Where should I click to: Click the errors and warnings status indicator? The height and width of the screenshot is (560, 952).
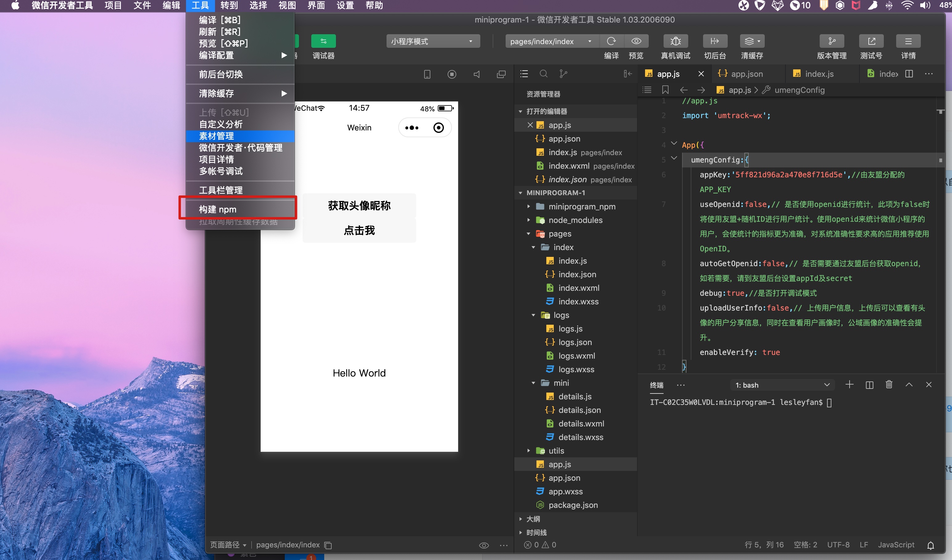540,545
